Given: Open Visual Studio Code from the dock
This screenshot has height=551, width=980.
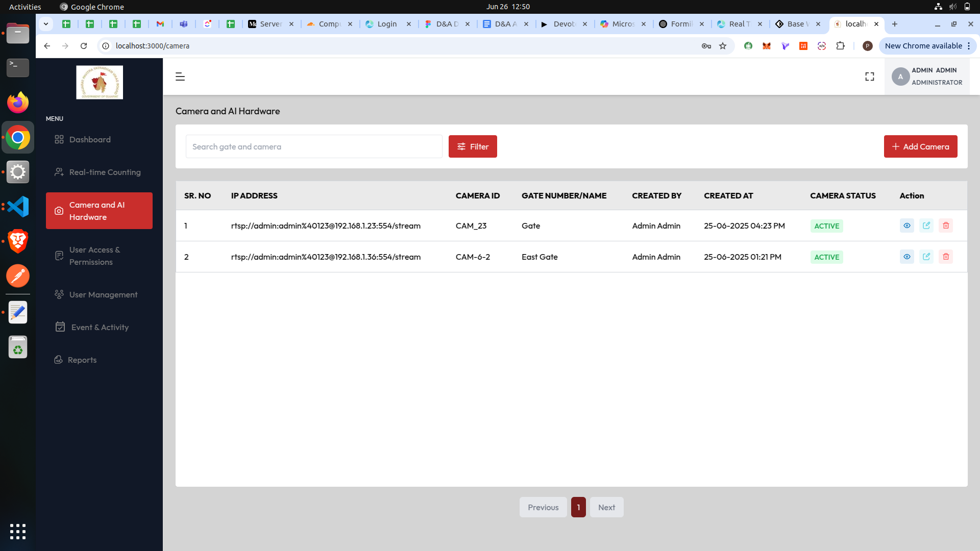Looking at the screenshot, I should (18, 207).
